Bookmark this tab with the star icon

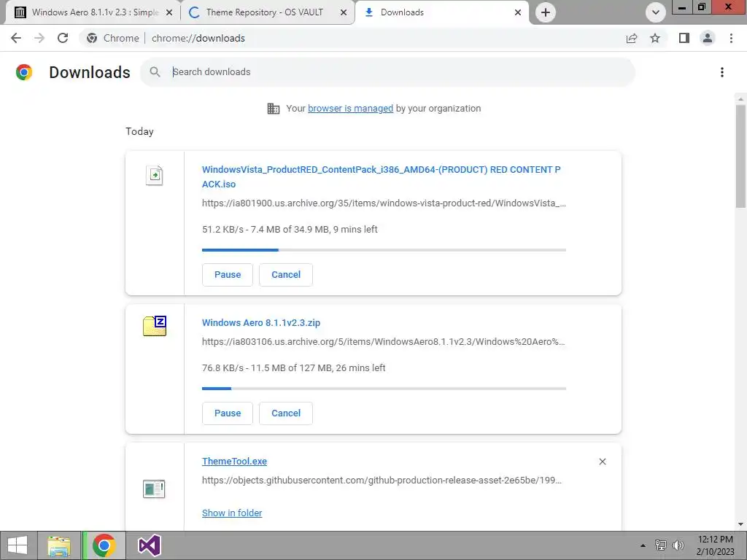coord(655,38)
